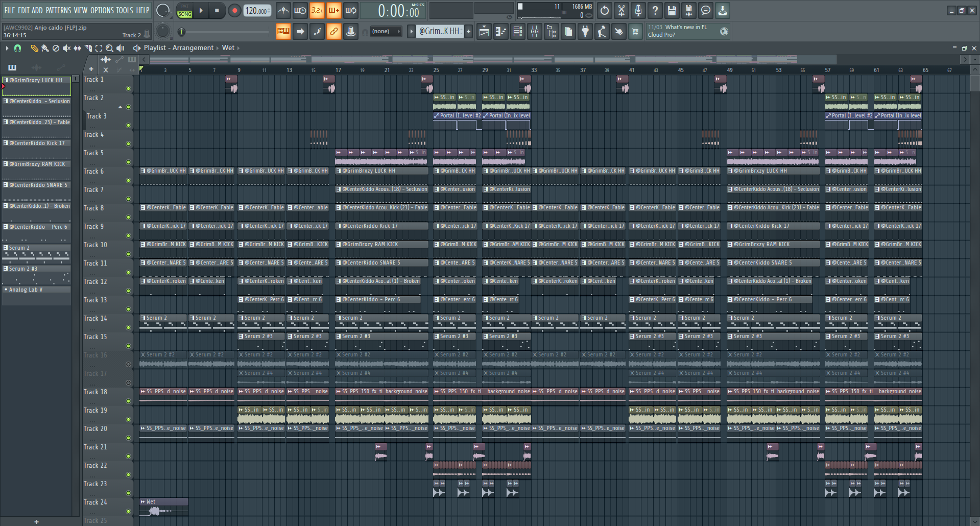The width and height of the screenshot is (980, 526).
Task: Mute Track 24 with its green light
Action: [x=128, y=512]
